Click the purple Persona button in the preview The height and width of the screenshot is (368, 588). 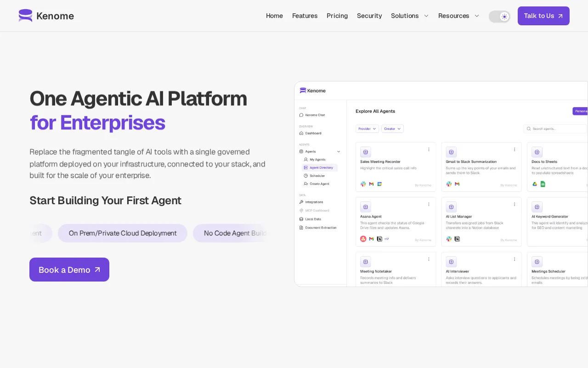pyautogui.click(x=580, y=111)
